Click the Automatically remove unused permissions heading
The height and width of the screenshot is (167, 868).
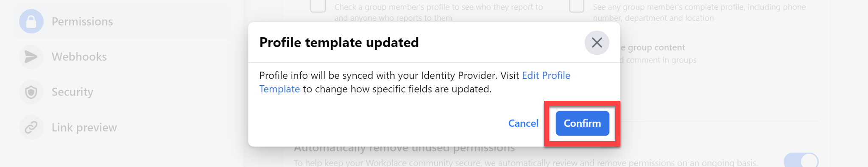(405, 148)
